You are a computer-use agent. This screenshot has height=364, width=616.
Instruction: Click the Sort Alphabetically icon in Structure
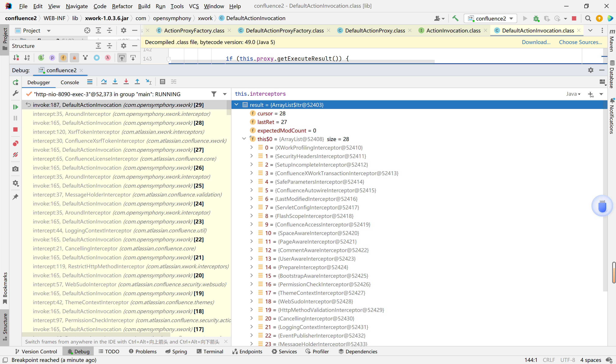tap(27, 58)
